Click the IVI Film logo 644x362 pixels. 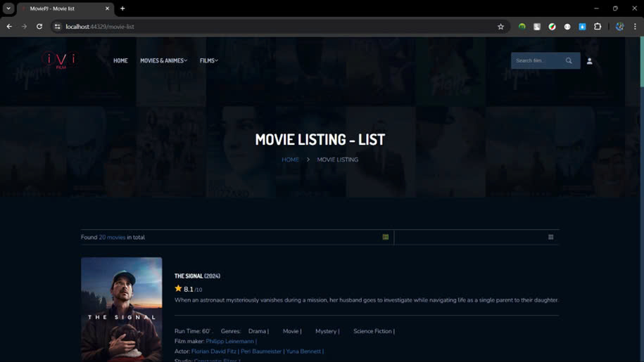click(61, 60)
